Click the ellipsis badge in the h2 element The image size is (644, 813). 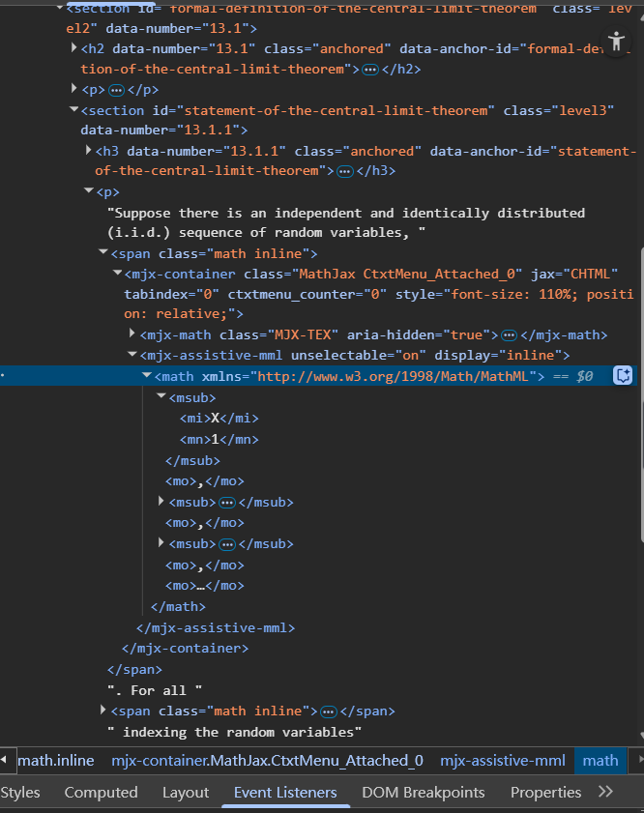pyautogui.click(x=368, y=70)
